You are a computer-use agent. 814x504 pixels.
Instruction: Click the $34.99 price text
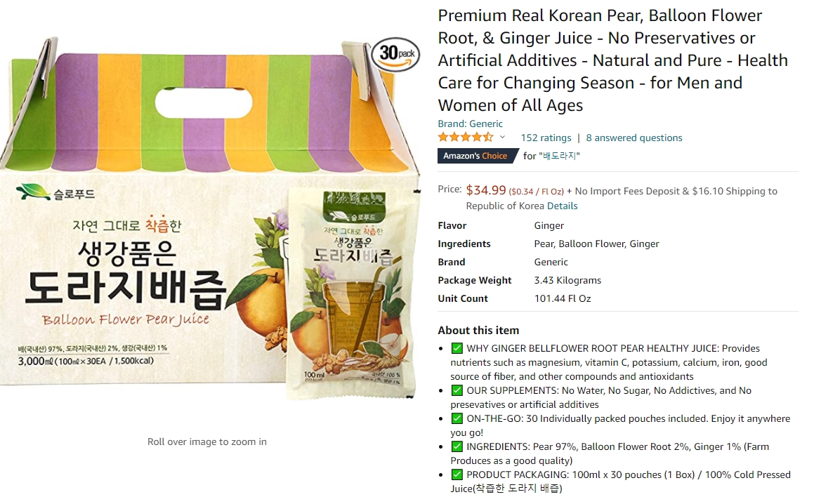click(486, 190)
